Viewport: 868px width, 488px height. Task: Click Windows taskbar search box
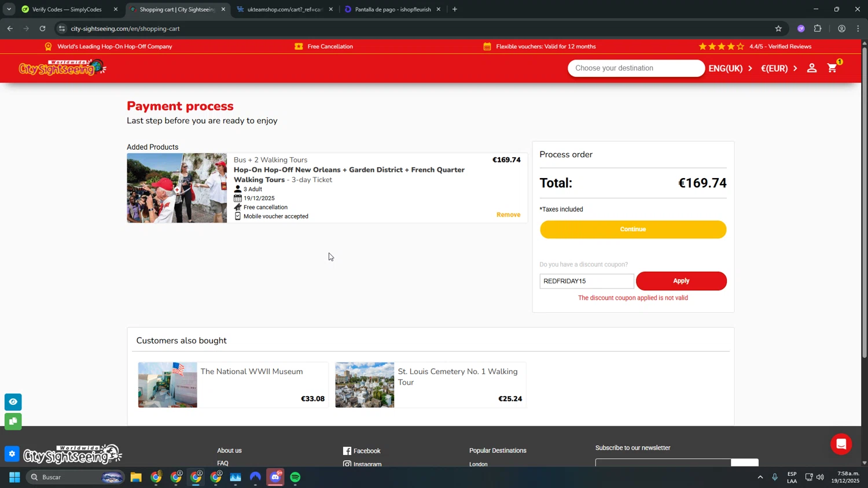[75, 477]
